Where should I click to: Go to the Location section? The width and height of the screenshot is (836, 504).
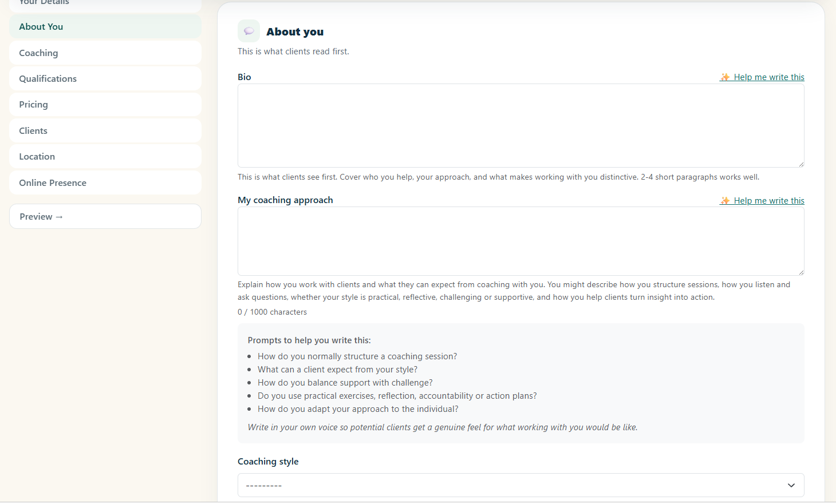click(105, 157)
